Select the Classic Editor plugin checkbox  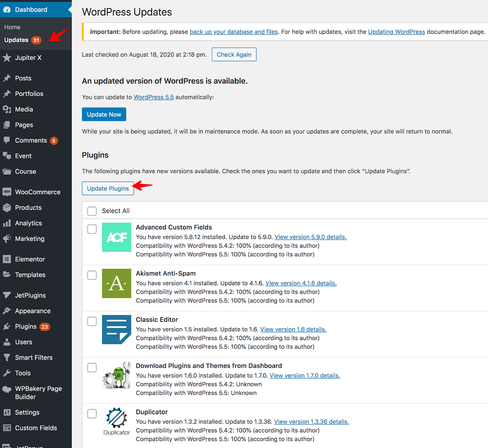92,321
